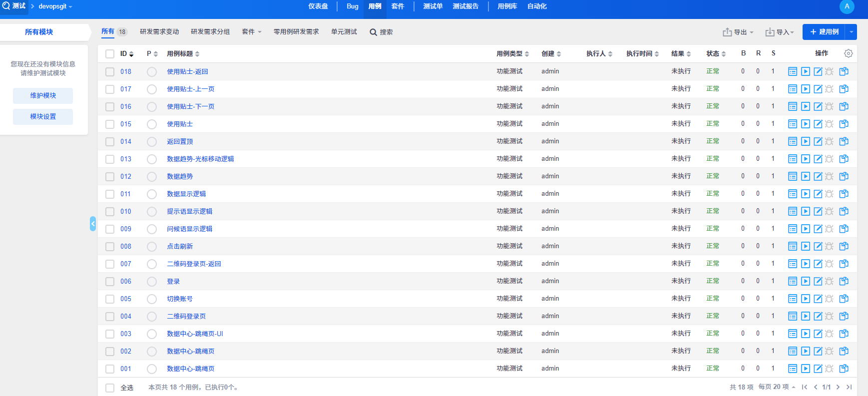Collapse the left module sidebar handle

(x=93, y=224)
